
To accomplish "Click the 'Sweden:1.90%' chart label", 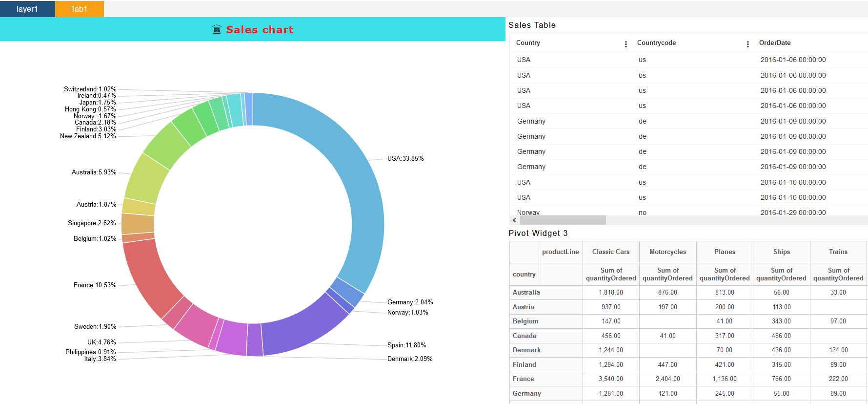I will 95,326.
